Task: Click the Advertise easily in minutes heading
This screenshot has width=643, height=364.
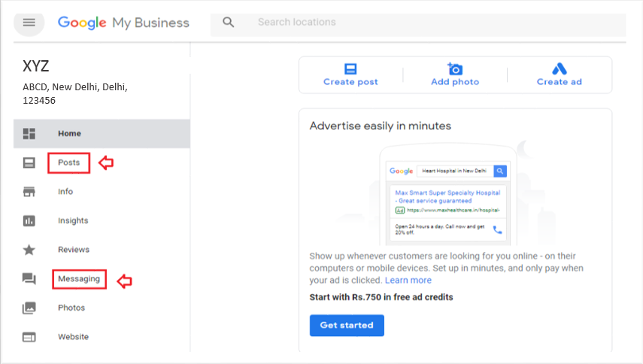Action: 380,126
